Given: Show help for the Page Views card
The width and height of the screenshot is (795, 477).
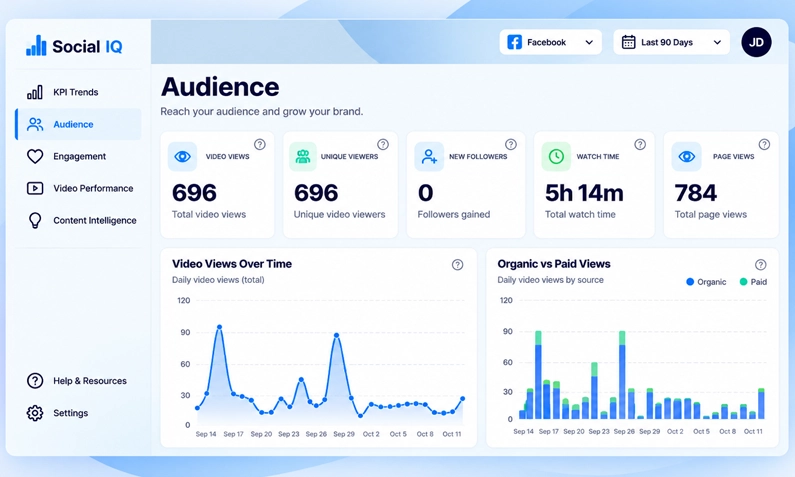Looking at the screenshot, I should [764, 144].
